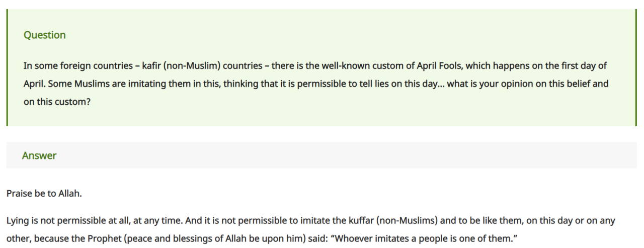Click the green vertical bar beside the question
This screenshot has height=248, width=644.
tap(7, 68)
